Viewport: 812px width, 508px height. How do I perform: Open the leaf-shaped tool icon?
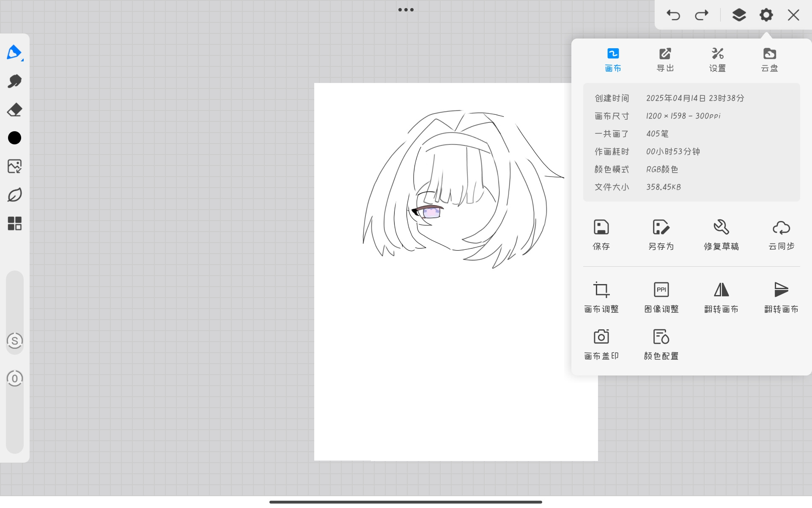point(14,195)
